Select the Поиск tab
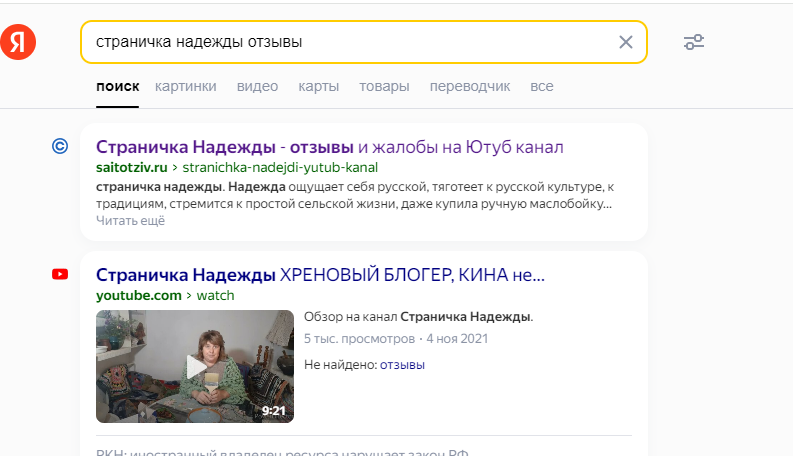The height and width of the screenshot is (456, 793). tap(117, 86)
